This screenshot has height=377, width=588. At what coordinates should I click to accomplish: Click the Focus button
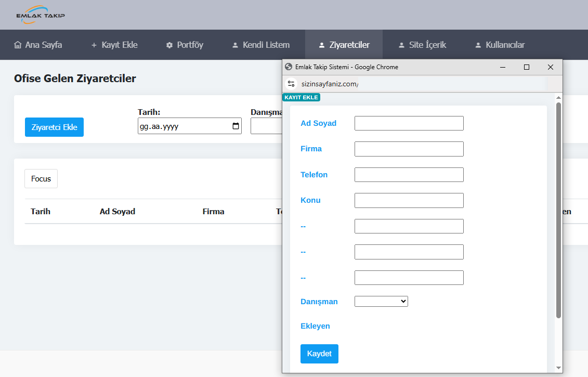pyautogui.click(x=41, y=178)
